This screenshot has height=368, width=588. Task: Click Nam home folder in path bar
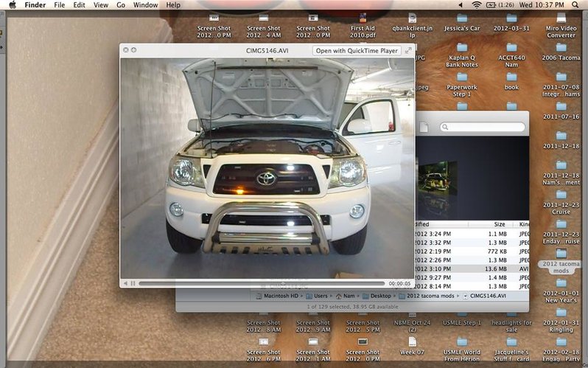(x=346, y=296)
